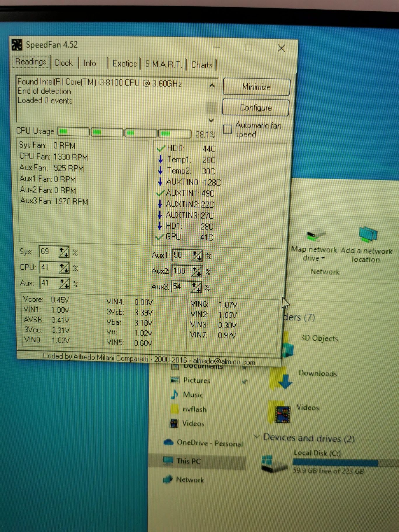Click the fourth CPU usage bar
Image resolution: width=399 pixels, height=532 pixels.
click(x=175, y=134)
